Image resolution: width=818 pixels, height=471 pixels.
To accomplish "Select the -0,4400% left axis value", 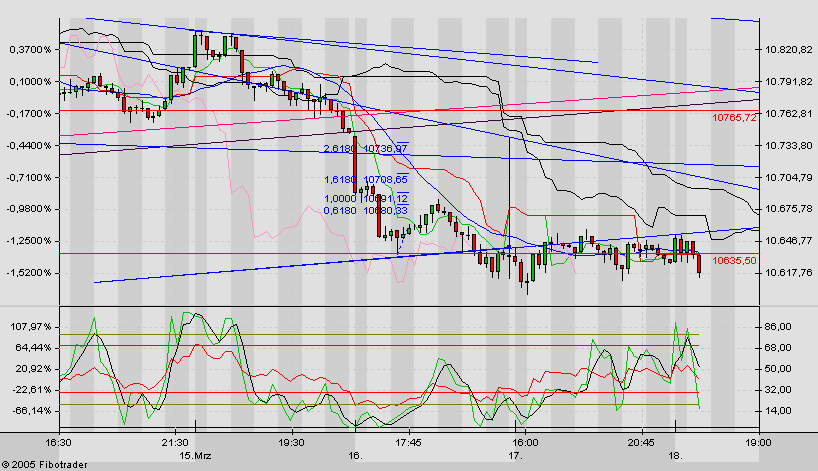I will (29, 146).
